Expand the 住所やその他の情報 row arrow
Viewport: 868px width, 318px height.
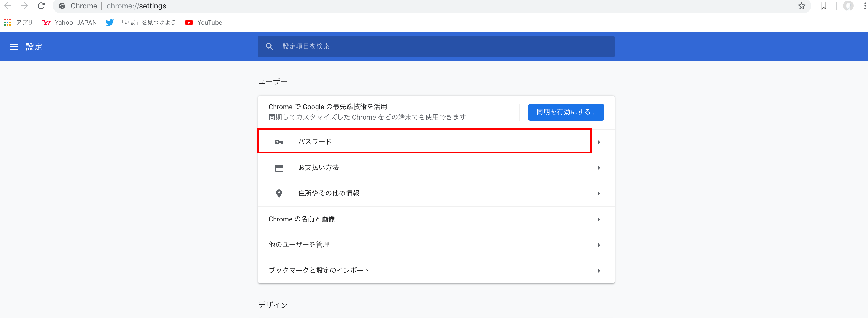[x=599, y=194]
